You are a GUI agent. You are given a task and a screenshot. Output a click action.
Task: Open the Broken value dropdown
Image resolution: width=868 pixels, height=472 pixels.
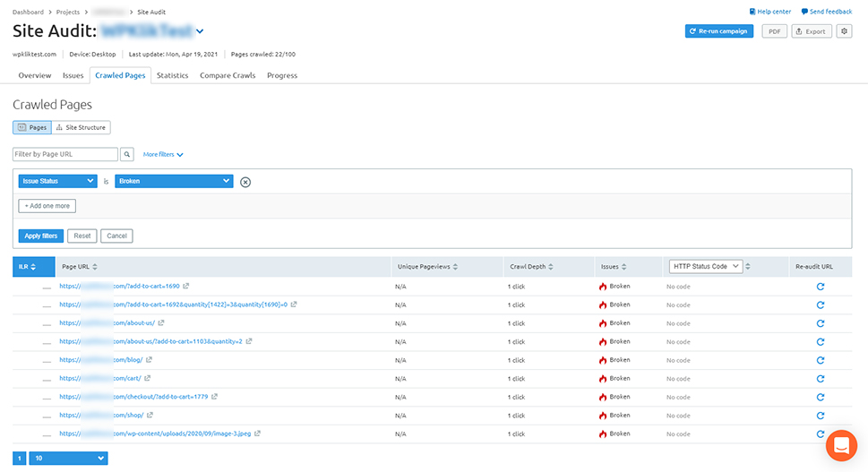[174, 181]
